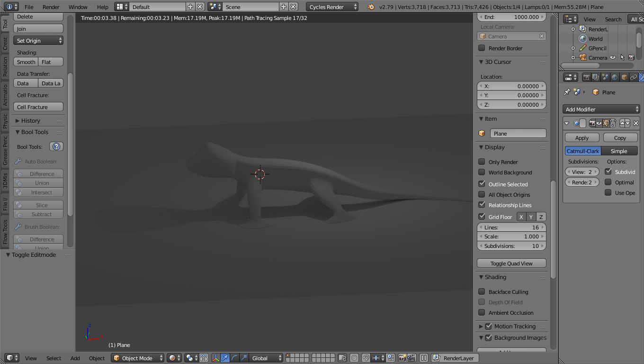This screenshot has width=644, height=364.
Task: Open the Global orientation dropdown
Action: coord(267,358)
